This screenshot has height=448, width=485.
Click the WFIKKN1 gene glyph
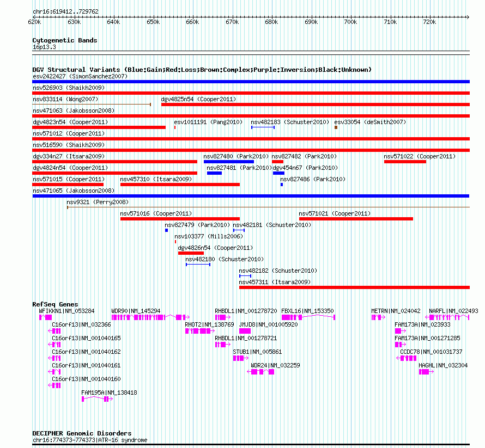45,317
